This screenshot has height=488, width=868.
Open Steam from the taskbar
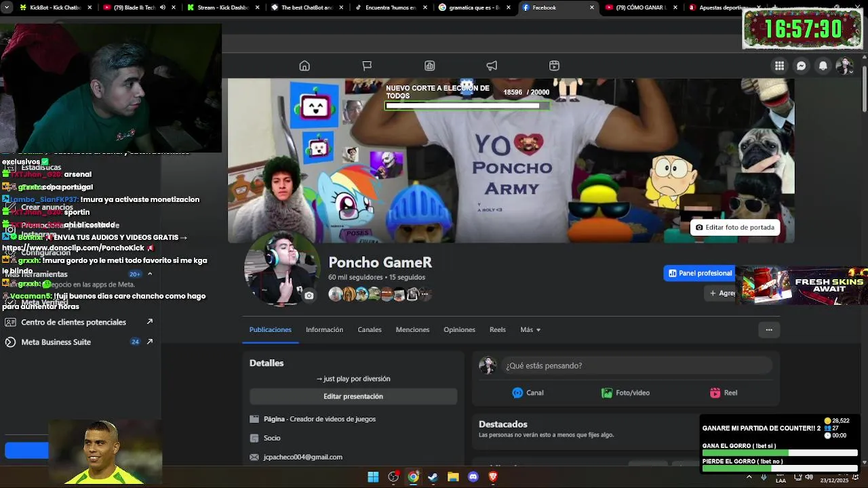click(x=433, y=477)
